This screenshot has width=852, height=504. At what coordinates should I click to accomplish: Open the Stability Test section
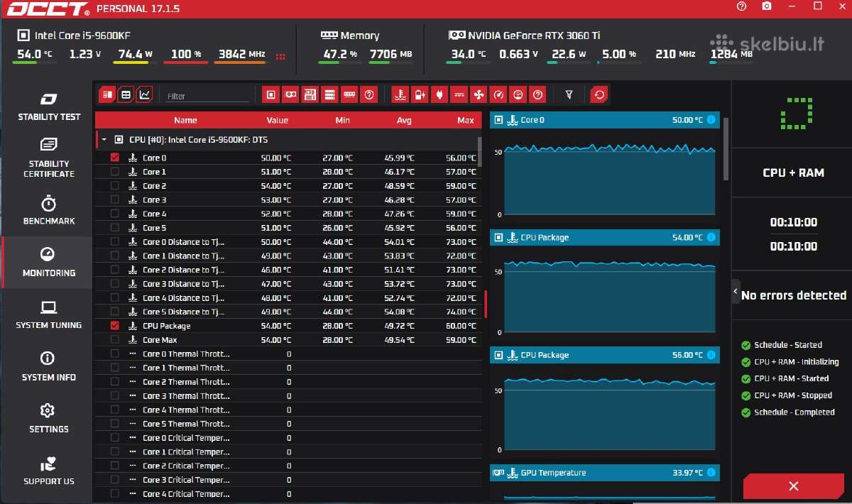point(49,106)
